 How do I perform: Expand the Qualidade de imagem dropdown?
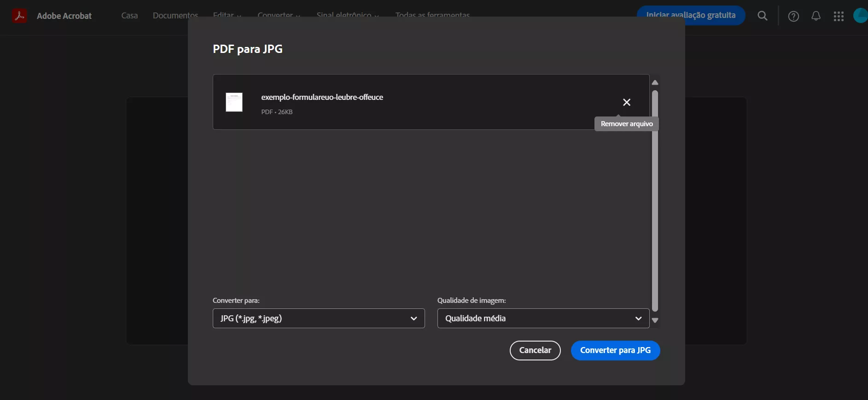pyautogui.click(x=543, y=318)
